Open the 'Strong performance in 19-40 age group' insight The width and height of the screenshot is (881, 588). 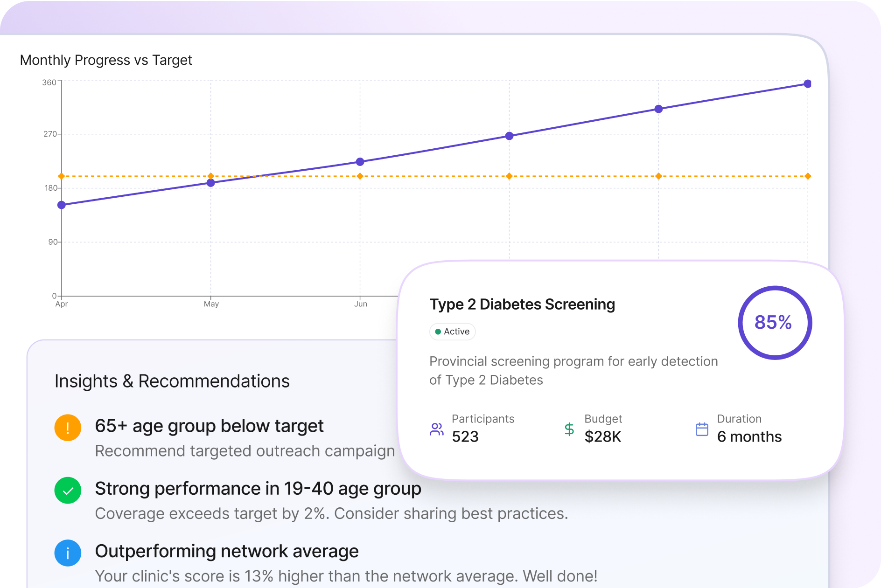(258, 488)
